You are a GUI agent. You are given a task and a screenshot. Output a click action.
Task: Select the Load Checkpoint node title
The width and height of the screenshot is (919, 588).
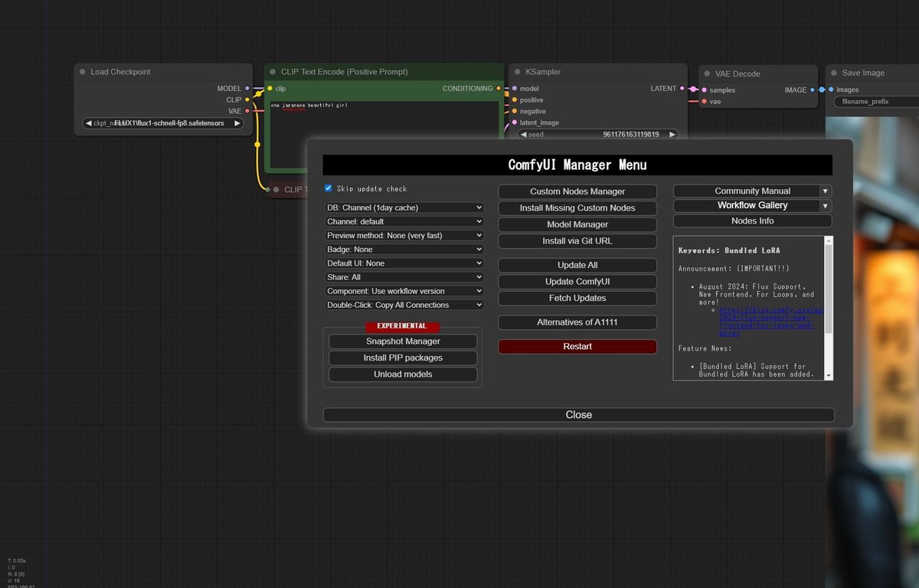(120, 72)
